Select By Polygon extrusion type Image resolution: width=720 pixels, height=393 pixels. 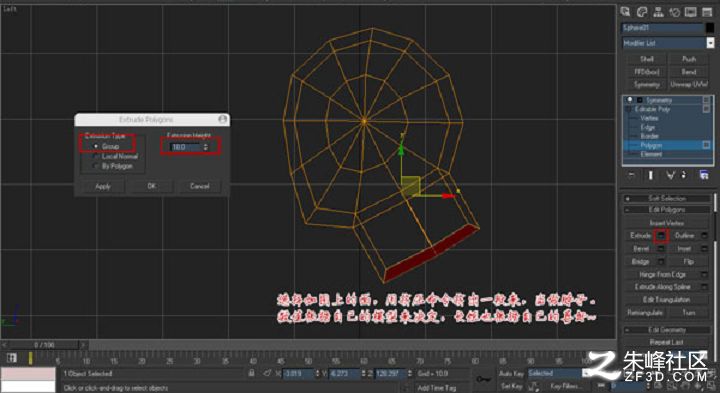click(x=96, y=166)
